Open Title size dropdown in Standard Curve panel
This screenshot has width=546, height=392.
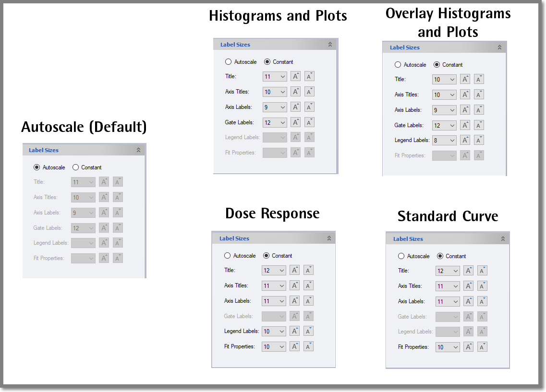coord(448,271)
